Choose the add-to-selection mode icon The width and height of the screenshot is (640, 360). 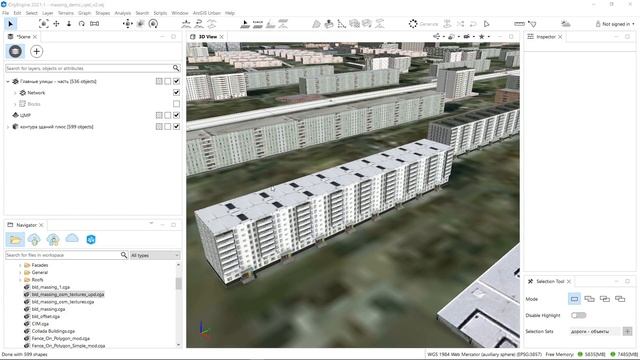click(x=589, y=299)
